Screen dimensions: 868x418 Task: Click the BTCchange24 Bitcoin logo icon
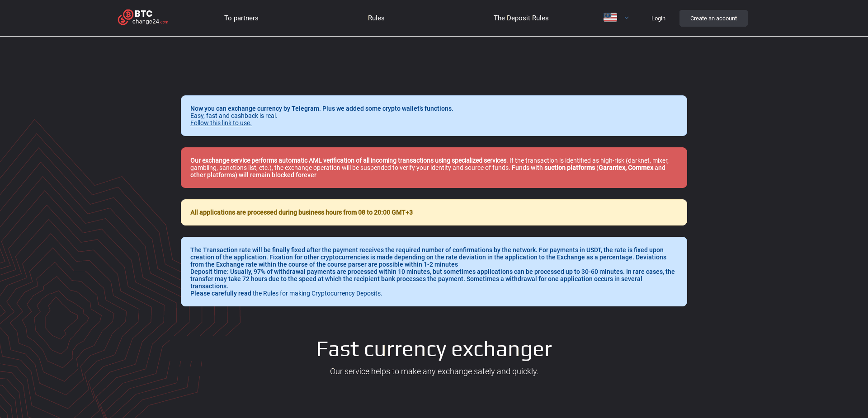tap(126, 17)
